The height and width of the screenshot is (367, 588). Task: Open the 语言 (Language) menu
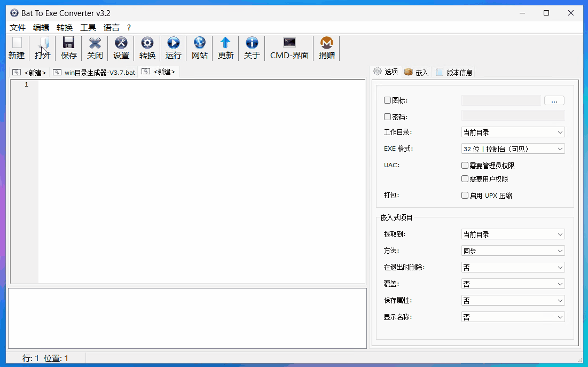(x=112, y=27)
